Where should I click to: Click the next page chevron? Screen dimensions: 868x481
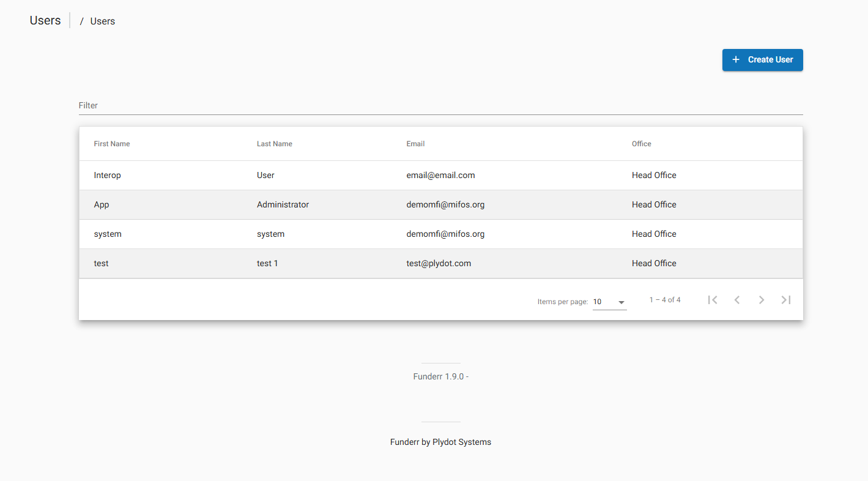click(x=762, y=299)
